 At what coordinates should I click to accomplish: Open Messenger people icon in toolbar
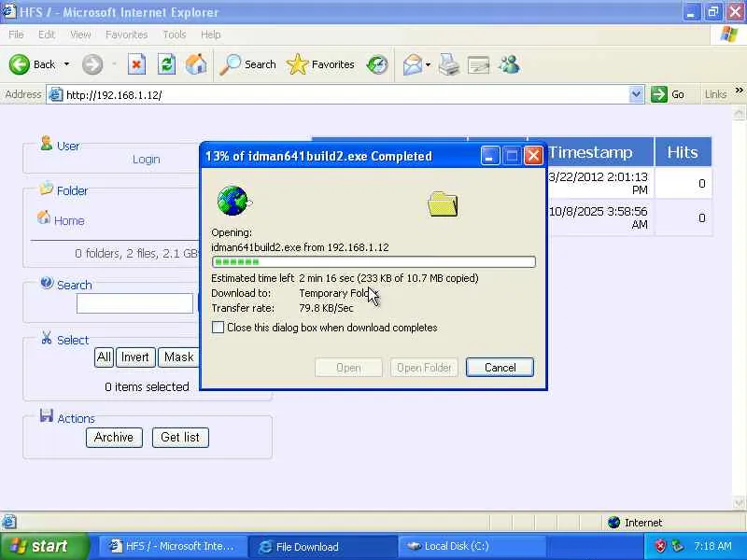(509, 64)
